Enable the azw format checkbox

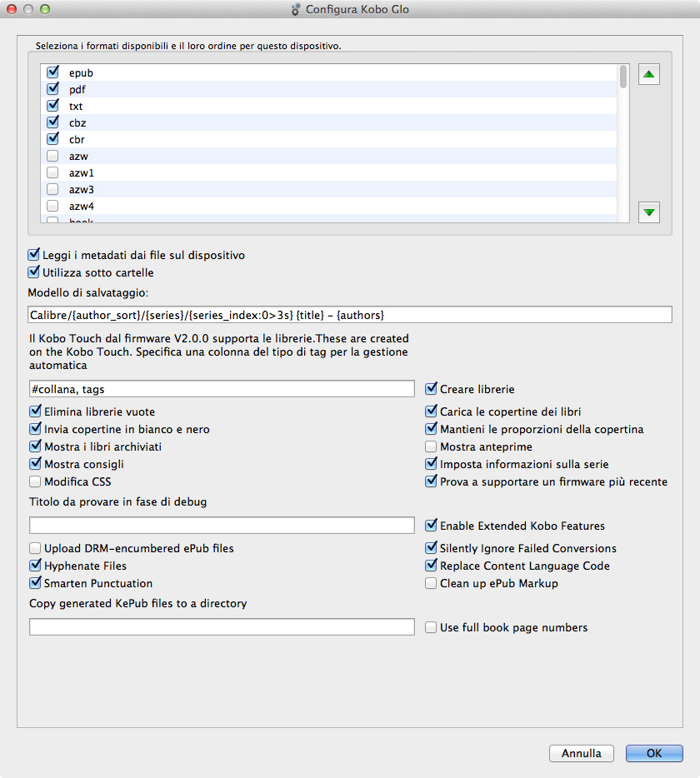pyautogui.click(x=52, y=156)
